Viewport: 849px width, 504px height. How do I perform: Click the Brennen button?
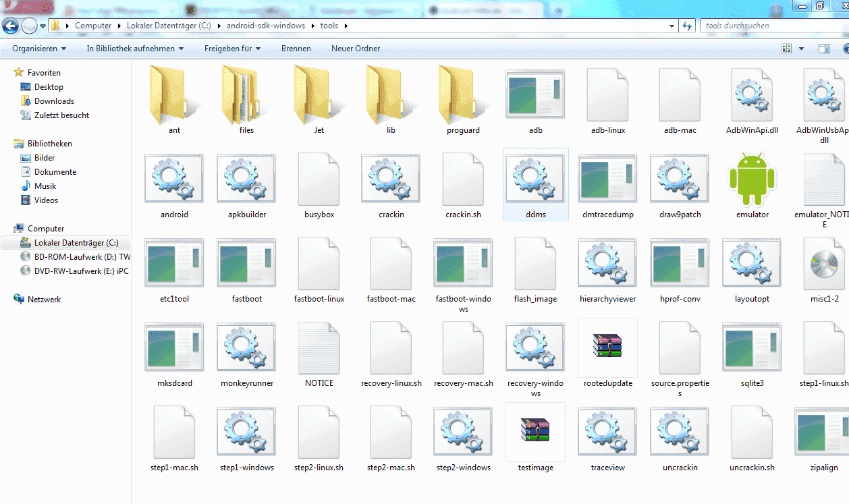click(296, 49)
